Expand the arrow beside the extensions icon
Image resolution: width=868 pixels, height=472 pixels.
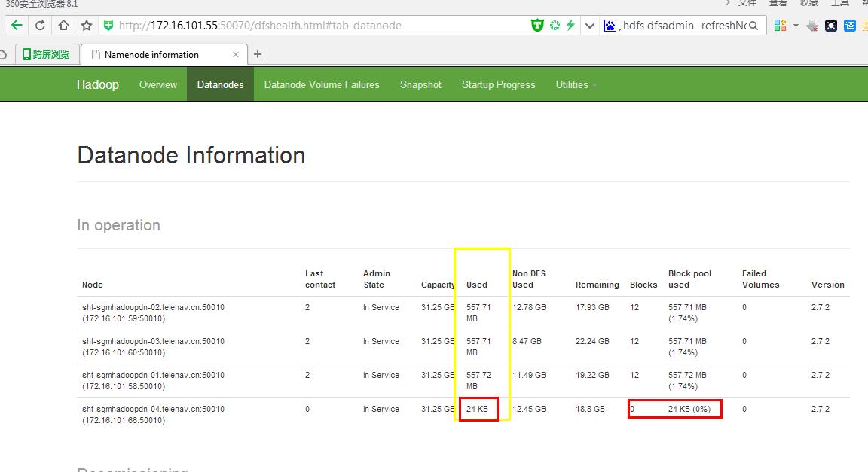click(796, 26)
